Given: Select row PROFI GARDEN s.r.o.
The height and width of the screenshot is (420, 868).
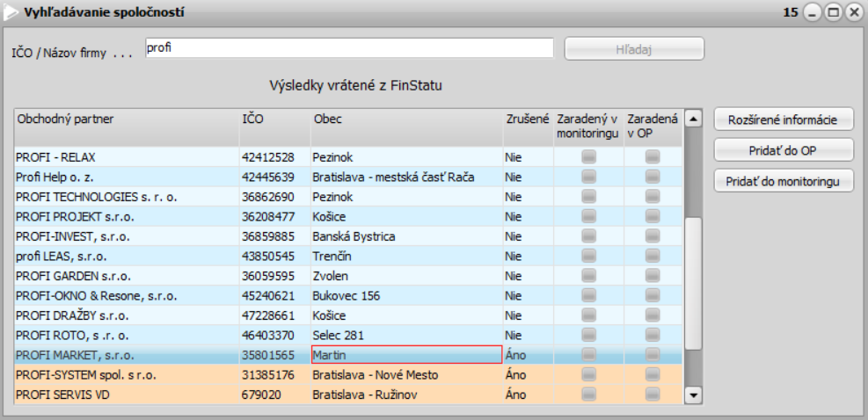Looking at the screenshot, I should pos(348,276).
